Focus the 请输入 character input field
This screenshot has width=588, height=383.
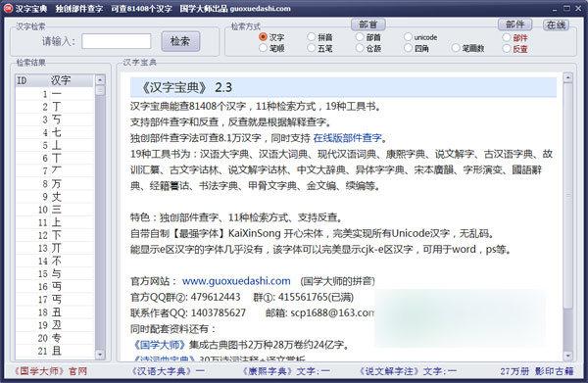tap(117, 41)
